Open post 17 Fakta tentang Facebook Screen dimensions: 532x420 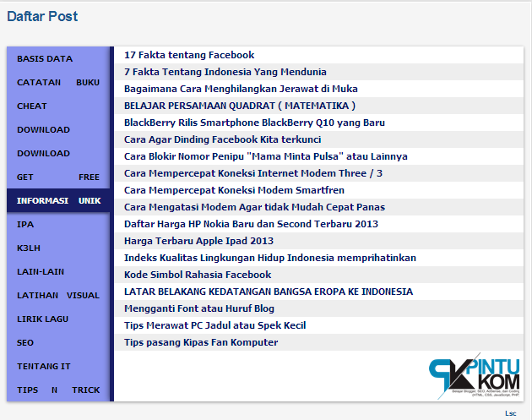(x=189, y=55)
